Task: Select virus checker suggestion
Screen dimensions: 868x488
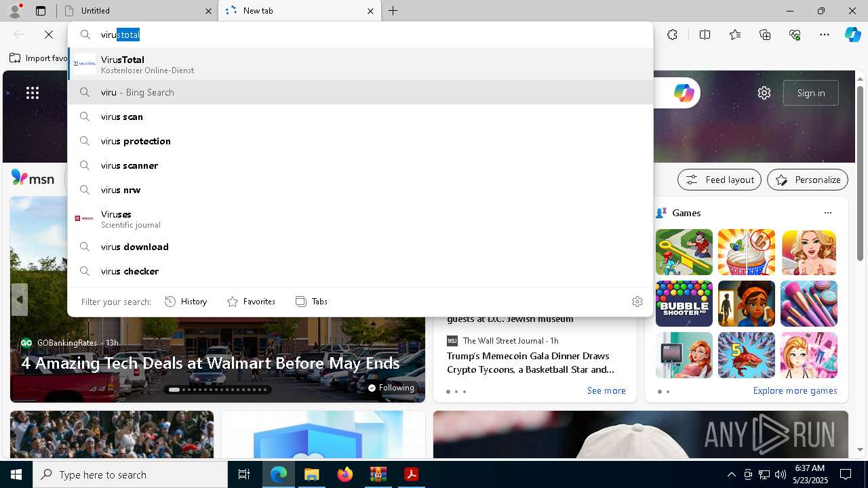Action: (360, 271)
